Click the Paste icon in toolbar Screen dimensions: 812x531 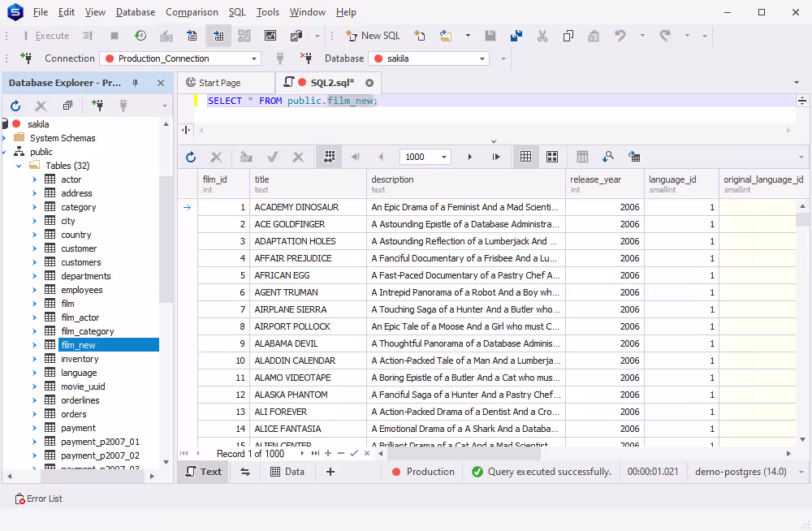(x=594, y=36)
